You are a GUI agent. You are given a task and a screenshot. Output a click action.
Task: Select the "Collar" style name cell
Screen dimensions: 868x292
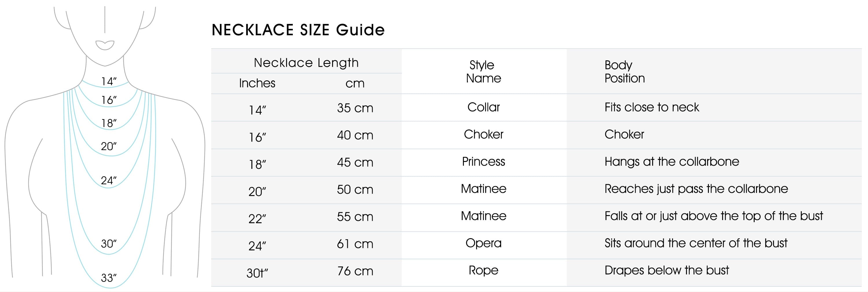click(483, 107)
